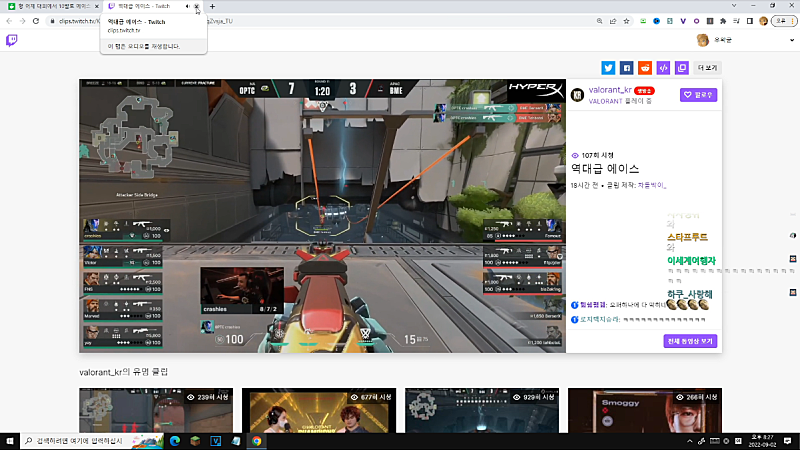Click the share this page icon
Viewport: 800px width, 450px height.
[613, 21]
